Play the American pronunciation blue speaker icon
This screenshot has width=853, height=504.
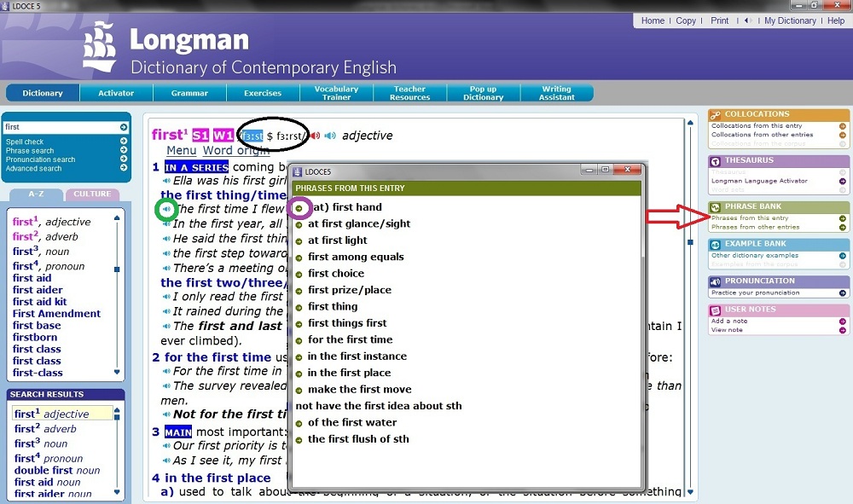330,136
